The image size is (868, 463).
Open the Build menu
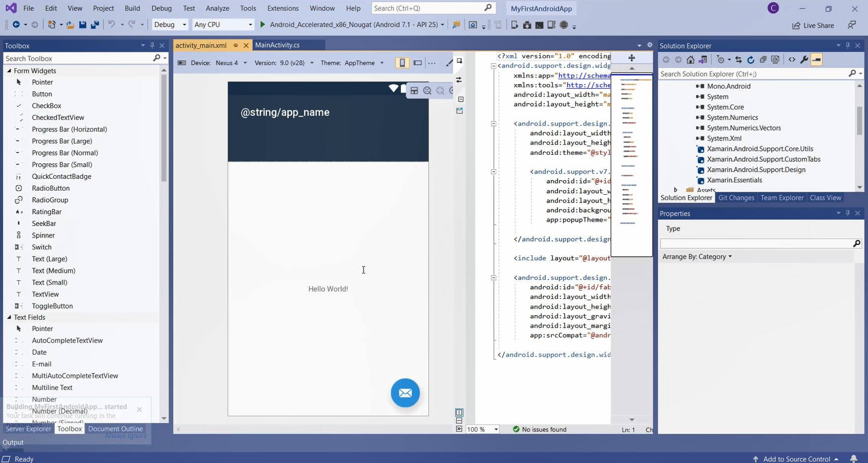click(x=132, y=8)
